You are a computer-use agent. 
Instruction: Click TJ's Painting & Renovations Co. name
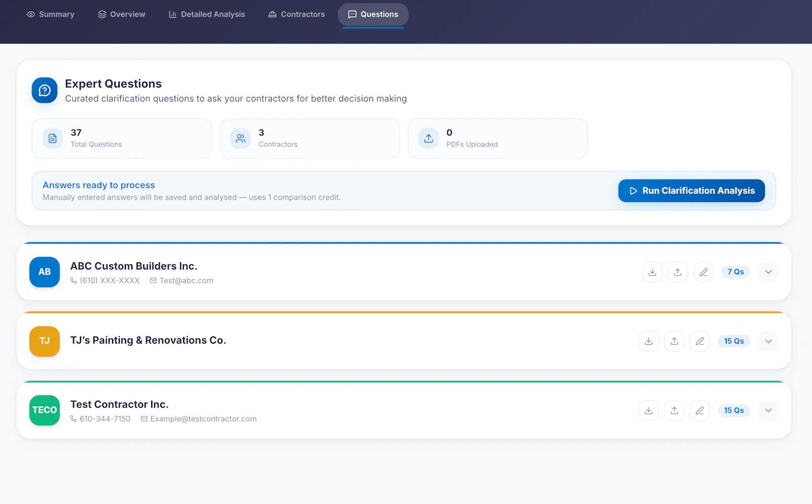(148, 340)
